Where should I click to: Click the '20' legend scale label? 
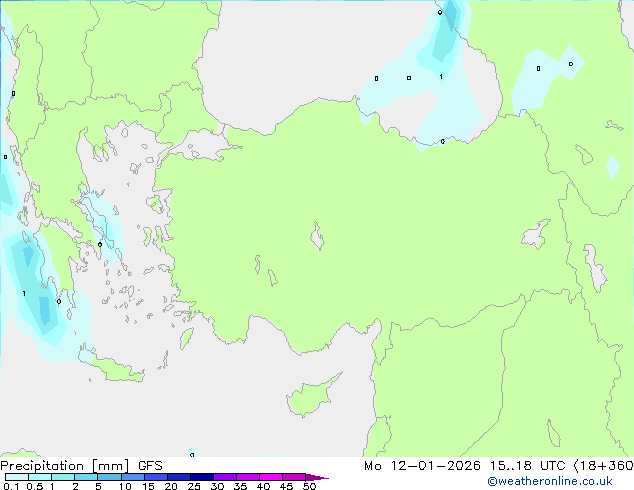tap(171, 486)
